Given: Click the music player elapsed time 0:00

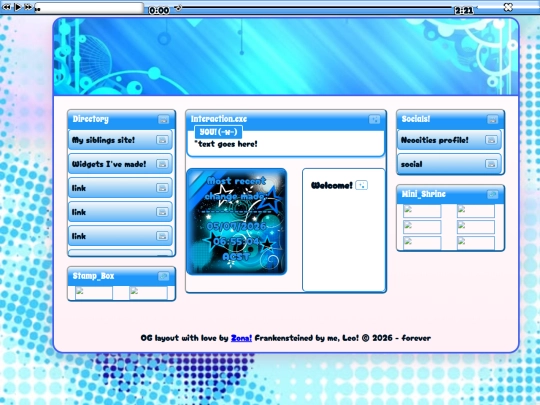Looking at the screenshot, I should (x=159, y=10).
